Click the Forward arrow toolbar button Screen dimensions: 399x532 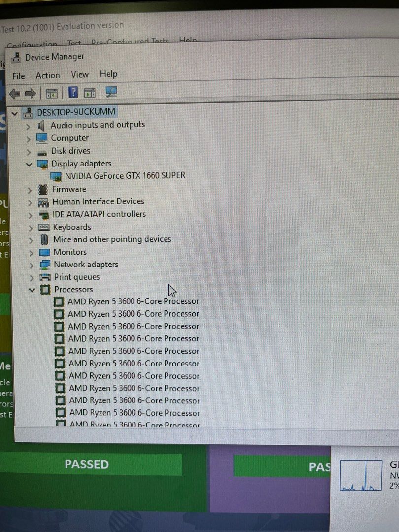point(31,93)
